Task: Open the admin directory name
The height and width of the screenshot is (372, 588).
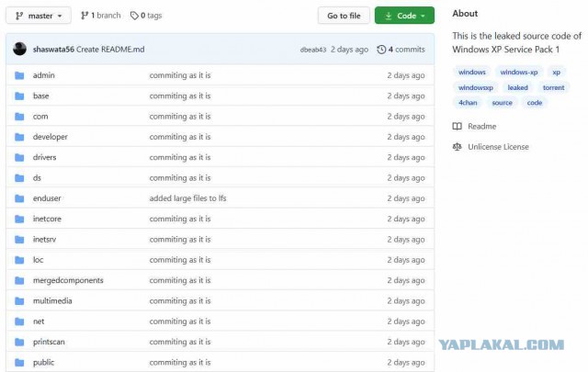Action: [x=44, y=75]
